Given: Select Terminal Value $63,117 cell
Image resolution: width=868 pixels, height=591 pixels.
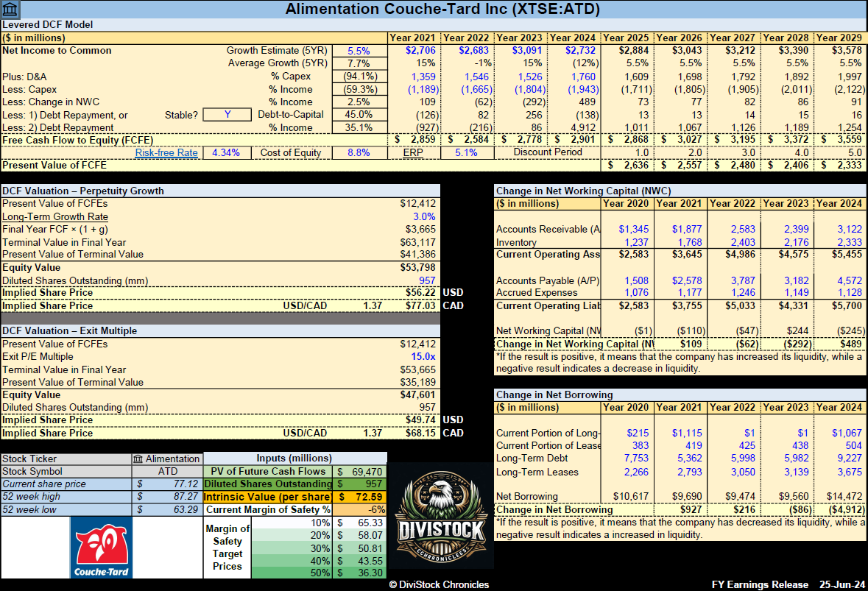Looking at the screenshot, I should pyautogui.click(x=418, y=242).
